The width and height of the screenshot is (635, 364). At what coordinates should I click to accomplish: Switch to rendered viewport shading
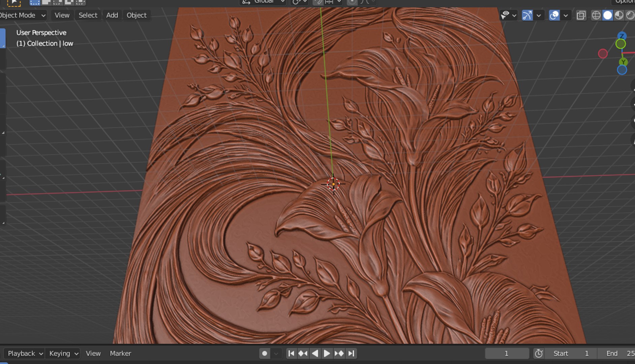[x=630, y=15]
